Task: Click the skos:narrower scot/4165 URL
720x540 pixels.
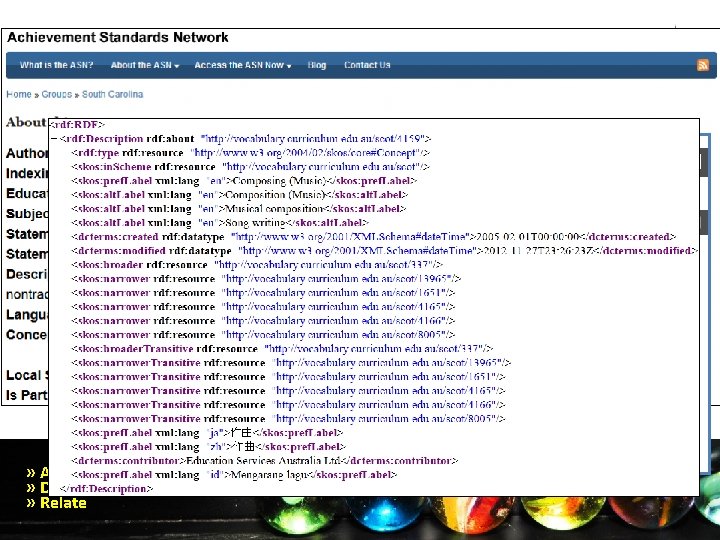Action: [x=334, y=307]
